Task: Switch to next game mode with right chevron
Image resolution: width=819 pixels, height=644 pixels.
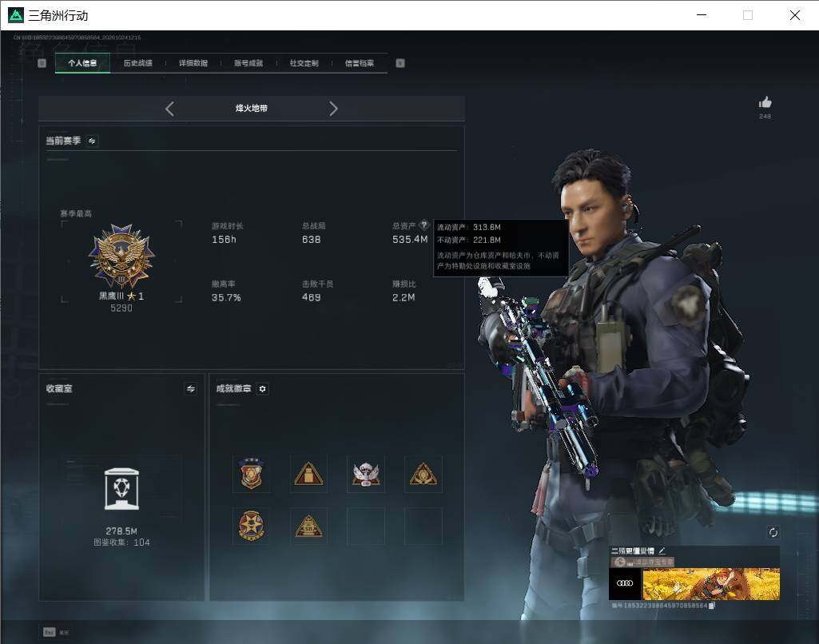Action: 334,109
